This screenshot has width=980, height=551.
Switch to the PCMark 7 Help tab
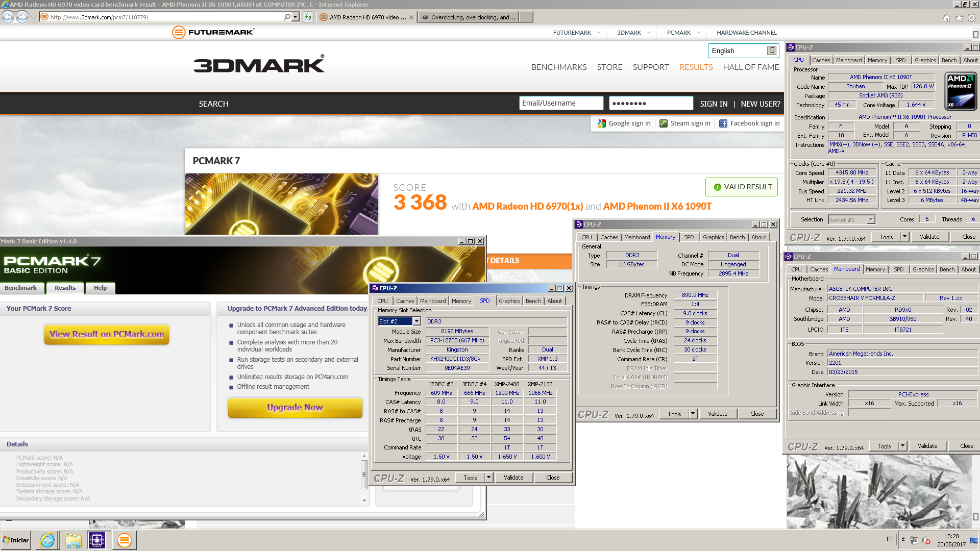tap(100, 288)
